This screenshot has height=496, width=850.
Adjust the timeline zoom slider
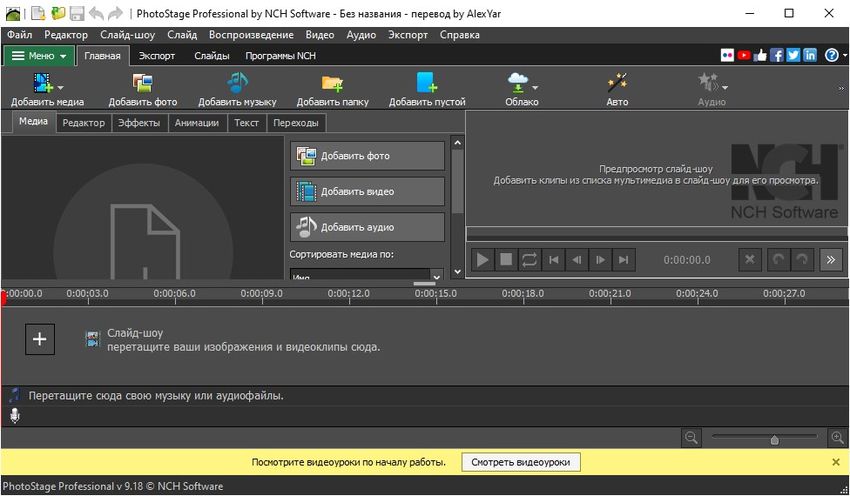[775, 439]
